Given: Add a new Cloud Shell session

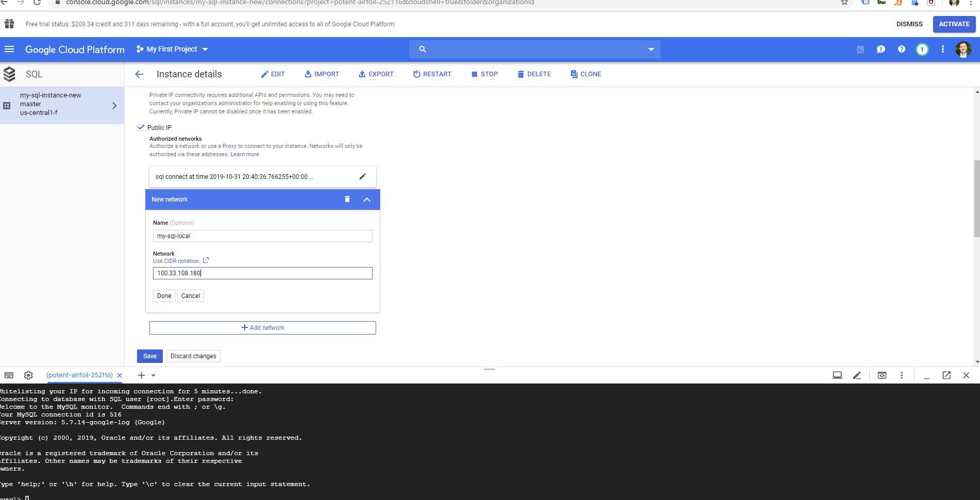Looking at the screenshot, I should point(141,375).
